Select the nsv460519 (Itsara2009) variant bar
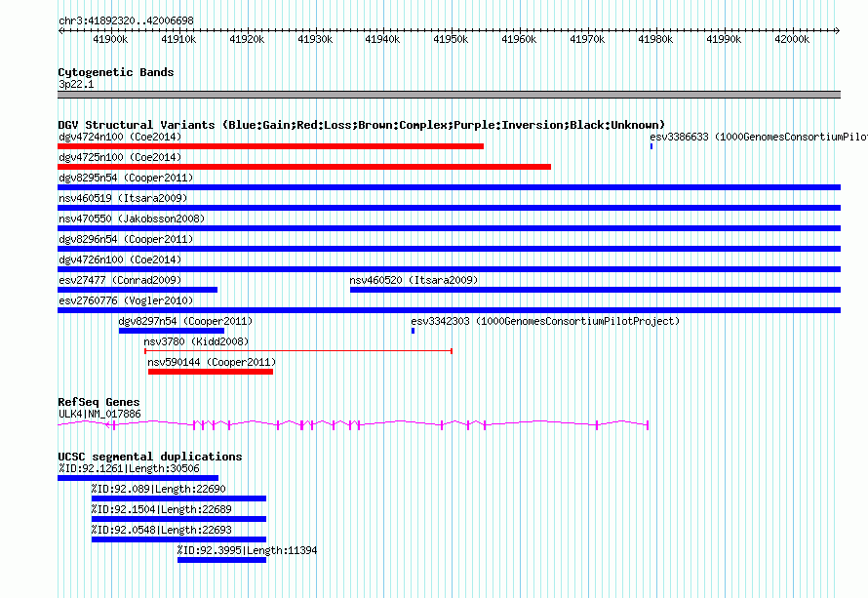 [x=449, y=208]
